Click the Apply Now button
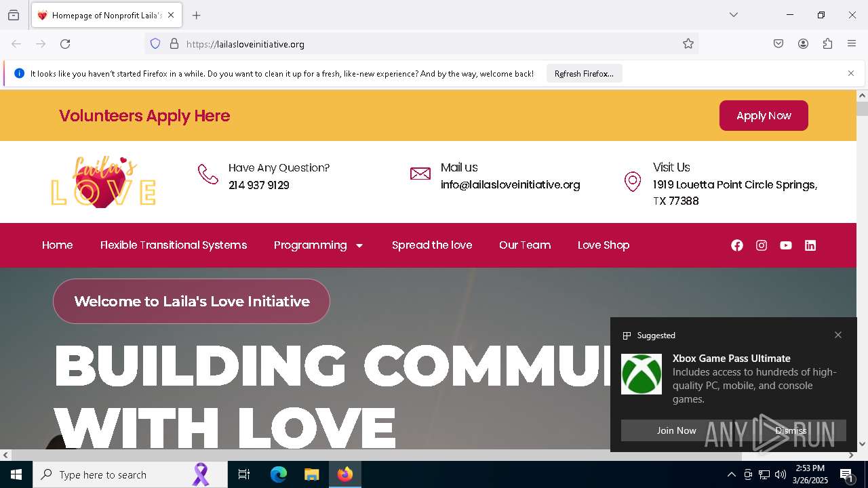The image size is (868, 488). coord(764,116)
